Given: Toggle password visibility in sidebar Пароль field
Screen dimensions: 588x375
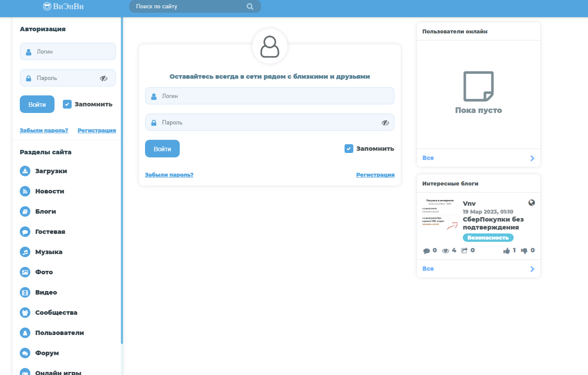Looking at the screenshot, I should click(x=104, y=78).
